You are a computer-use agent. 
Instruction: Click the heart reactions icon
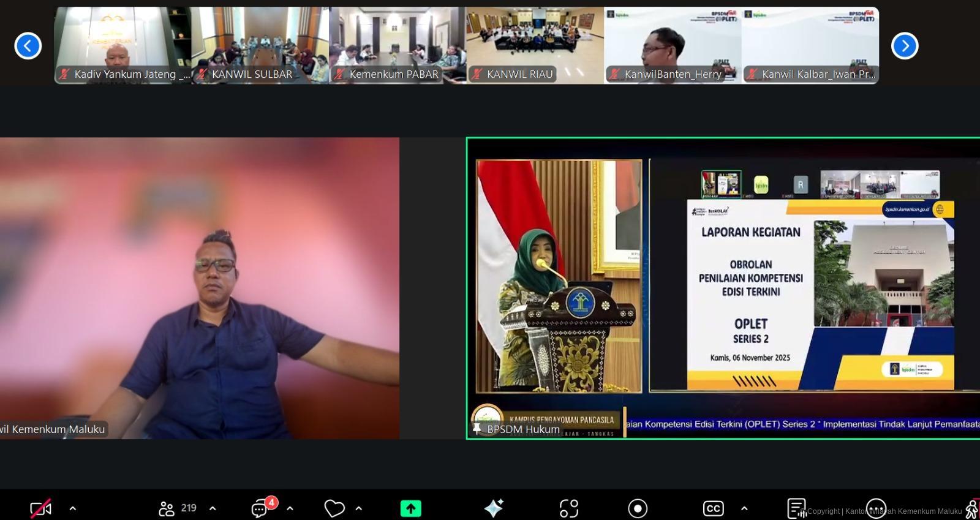pyautogui.click(x=334, y=508)
